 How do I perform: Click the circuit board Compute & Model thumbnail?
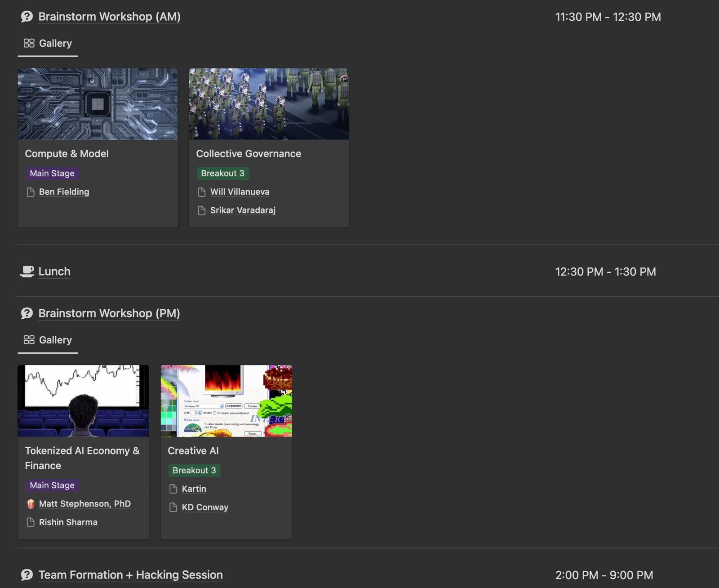(98, 104)
